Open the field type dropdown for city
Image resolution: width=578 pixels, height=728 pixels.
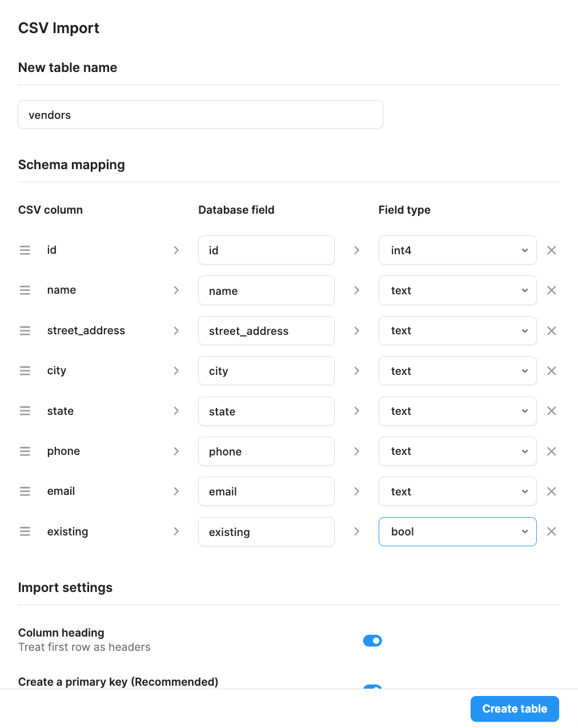click(x=457, y=371)
